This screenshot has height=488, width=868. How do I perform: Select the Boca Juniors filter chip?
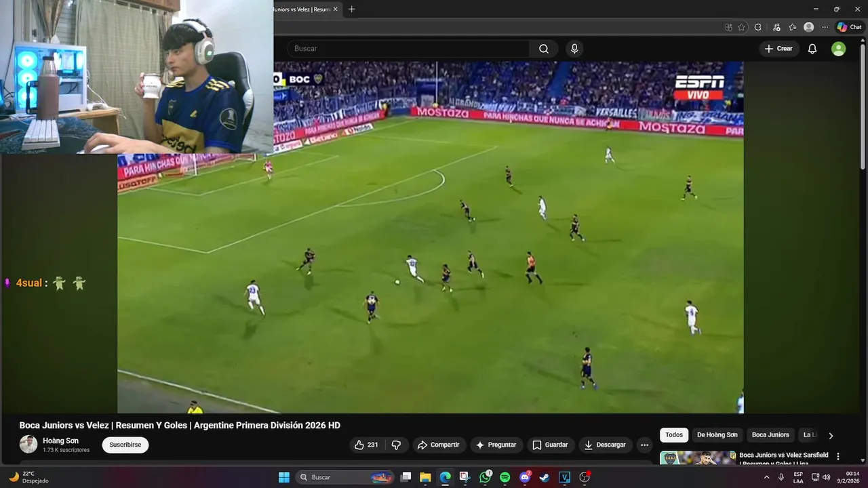[x=770, y=435]
